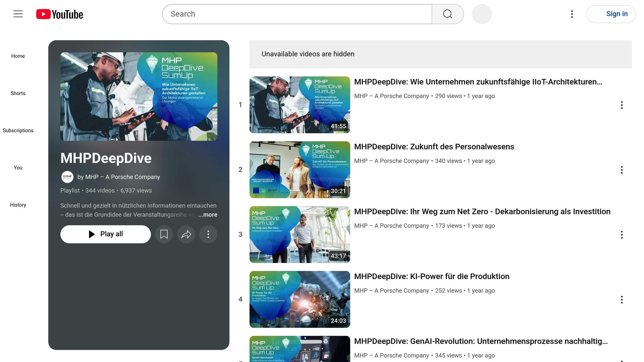Save the MHPDeepDive playlist with bookmark icon
This screenshot has height=362, width=644.
tap(164, 234)
